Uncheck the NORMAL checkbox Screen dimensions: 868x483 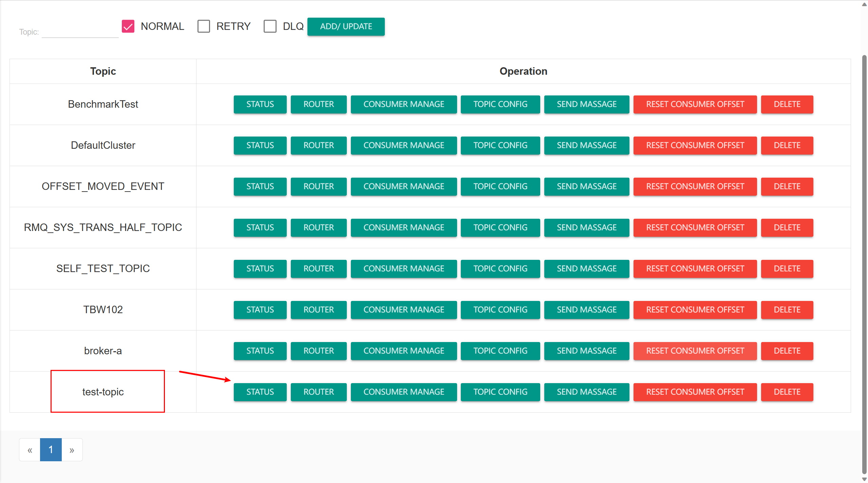[x=128, y=26]
